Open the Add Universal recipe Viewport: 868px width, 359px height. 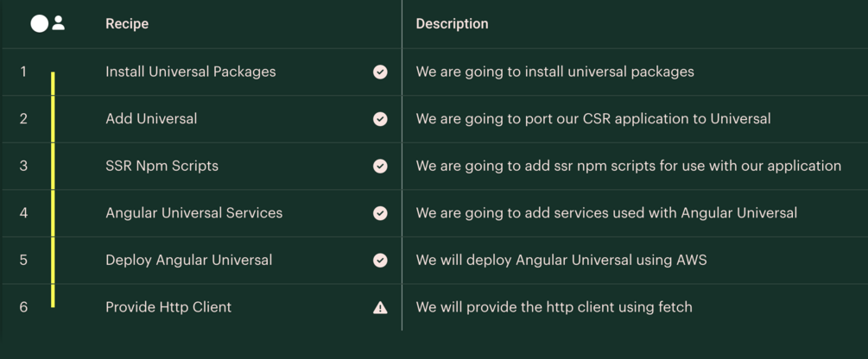tap(151, 119)
